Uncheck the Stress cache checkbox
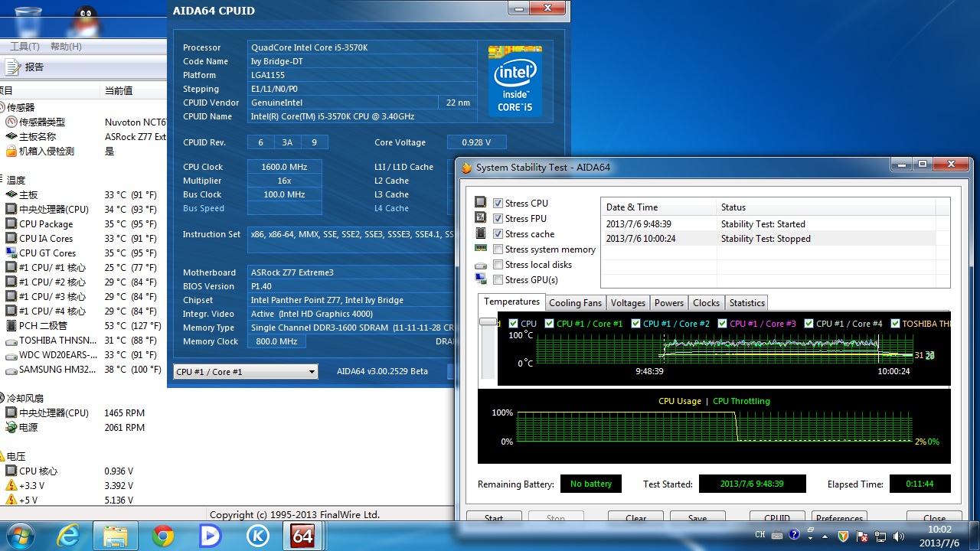Screen dimensions: 980x551 pyautogui.click(x=498, y=233)
